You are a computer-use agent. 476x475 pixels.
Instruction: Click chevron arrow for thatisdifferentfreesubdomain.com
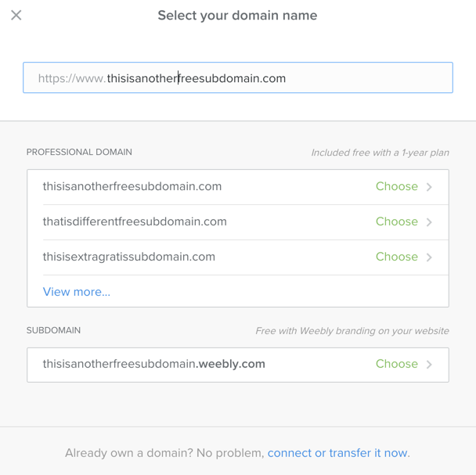pos(429,222)
